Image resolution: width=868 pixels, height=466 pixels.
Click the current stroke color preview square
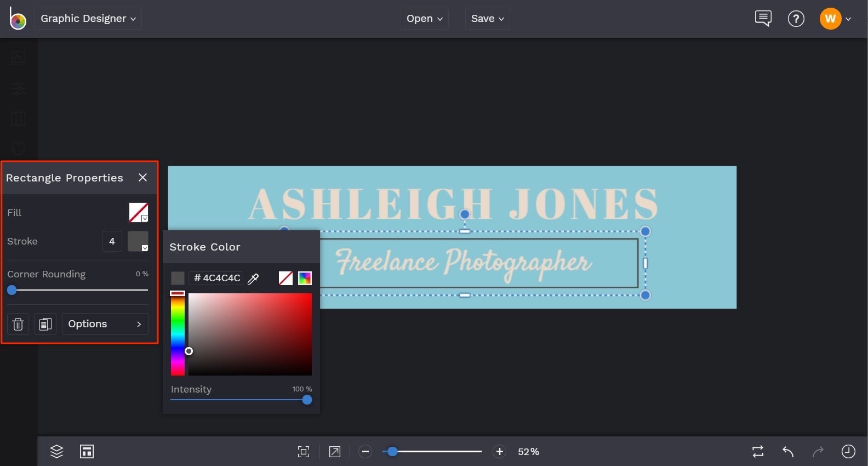tap(178, 278)
